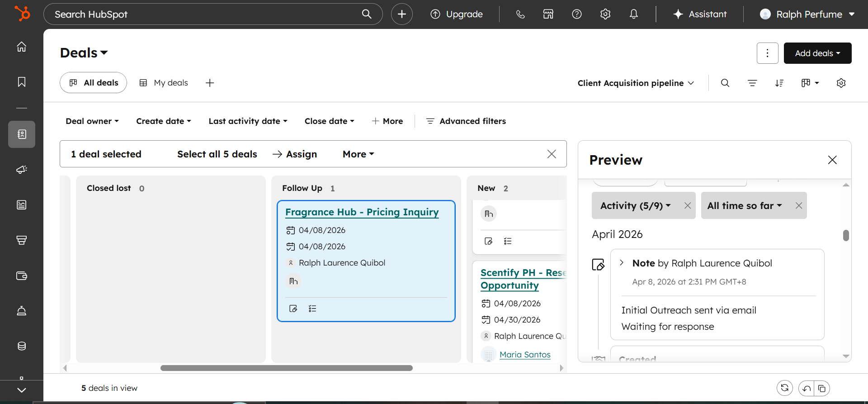Open the Last activity date filter
Screen dimensions: 868x404
point(248,121)
